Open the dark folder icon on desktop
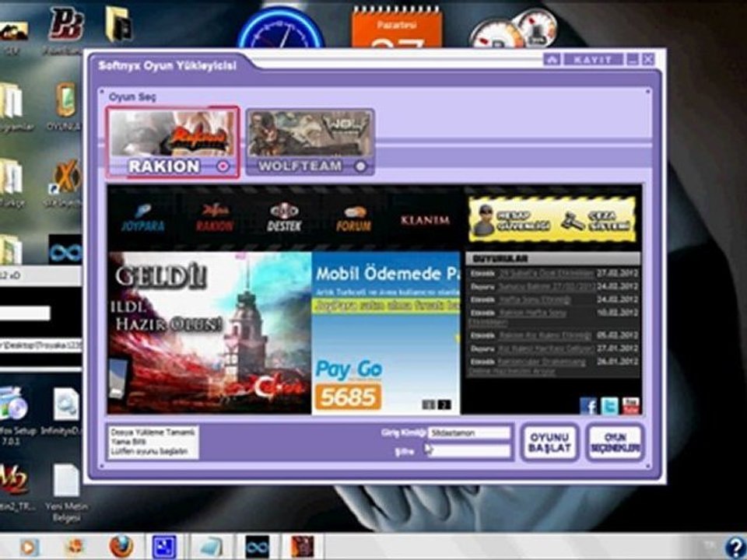747x560 pixels. pyautogui.click(x=118, y=24)
